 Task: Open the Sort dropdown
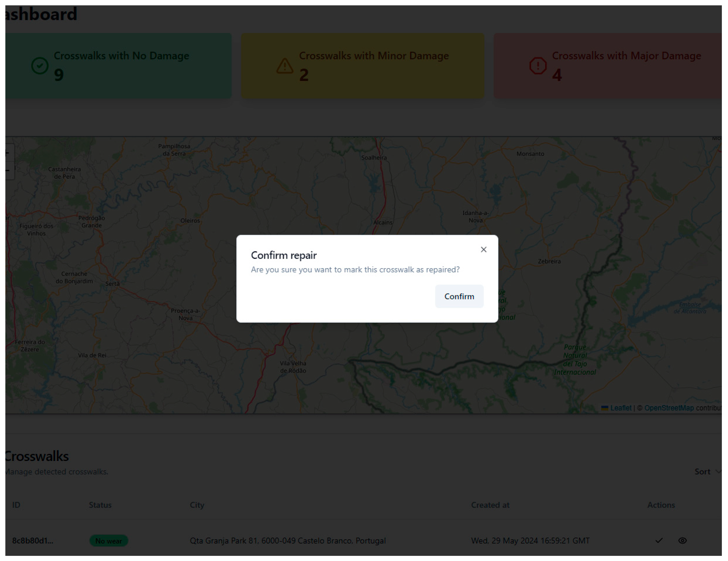pos(703,471)
